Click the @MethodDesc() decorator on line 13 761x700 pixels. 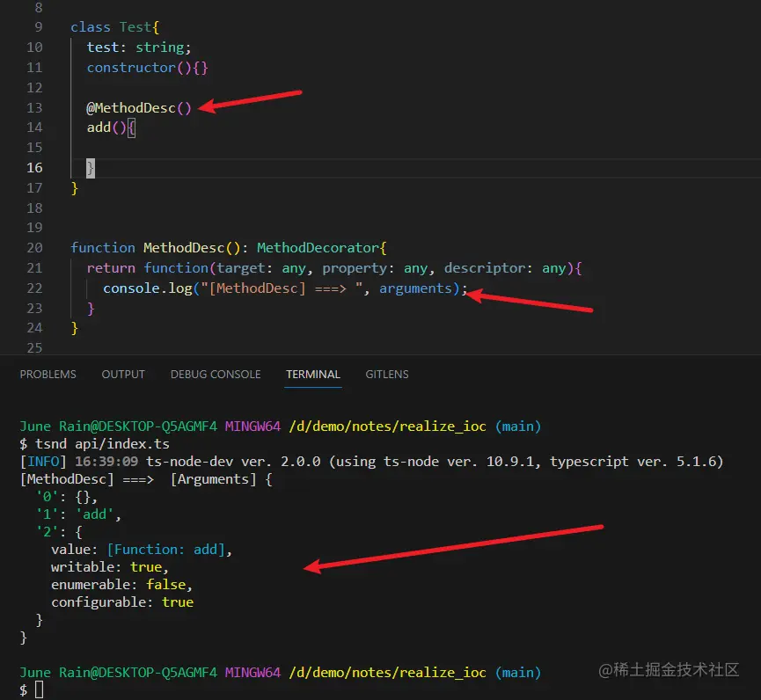(x=139, y=107)
